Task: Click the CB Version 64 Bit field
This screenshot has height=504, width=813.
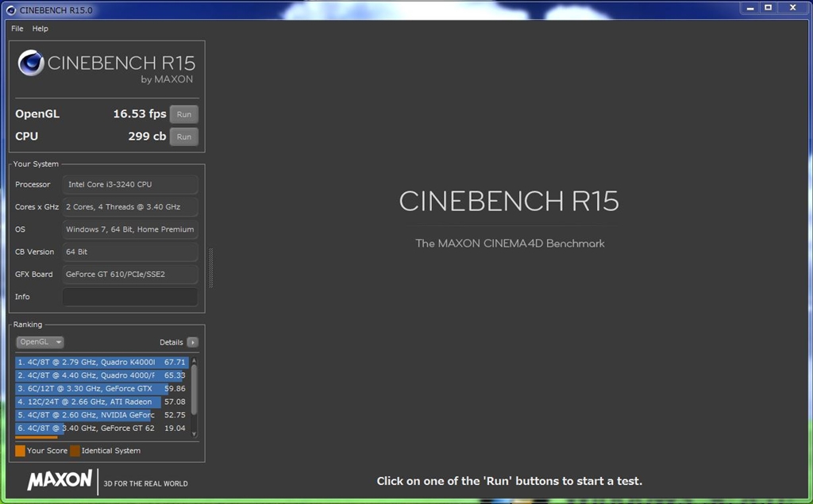Action: point(129,252)
